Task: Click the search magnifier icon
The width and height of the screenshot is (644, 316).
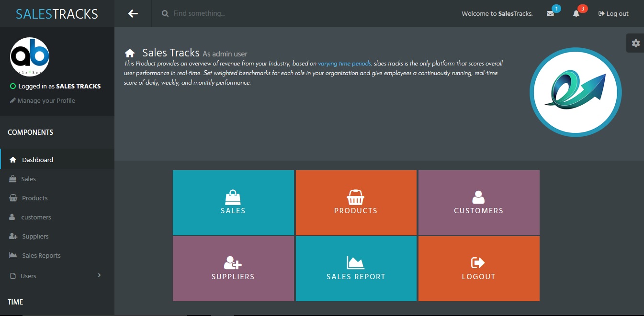Action: (165, 13)
